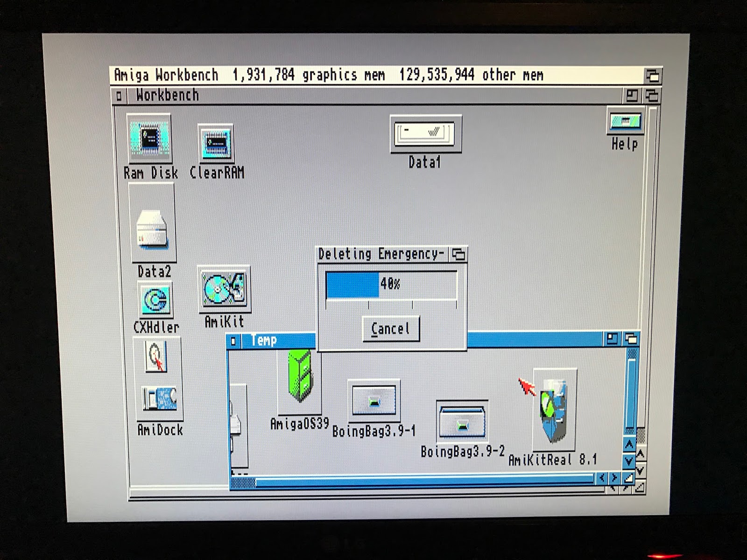Viewport: 747px width, 560px height.
Task: Select the CXHdler icon
Action: [x=155, y=300]
